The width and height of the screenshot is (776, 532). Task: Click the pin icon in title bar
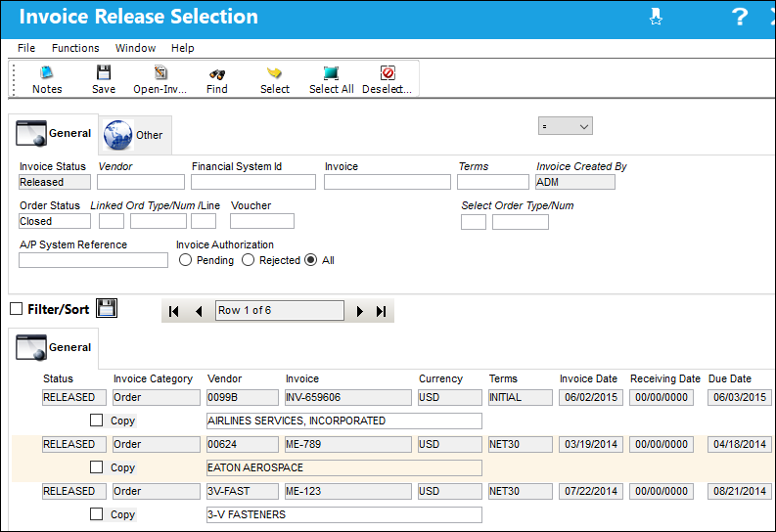pyautogui.click(x=656, y=17)
